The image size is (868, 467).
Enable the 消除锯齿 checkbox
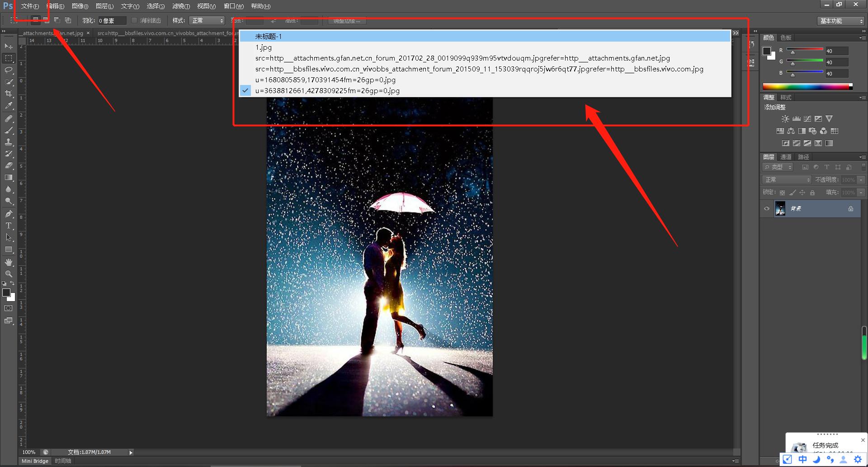134,20
